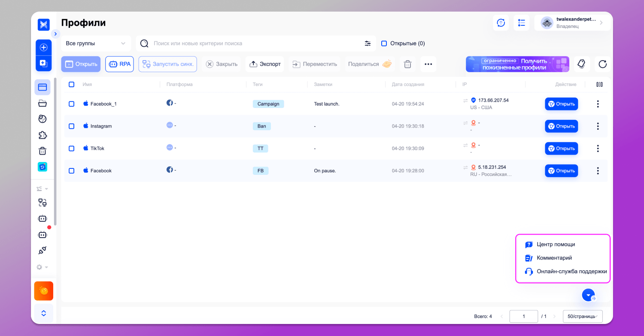Viewport: 644px width, 336px height.
Task: Click the delete trash icon in toolbar
Action: point(407,64)
